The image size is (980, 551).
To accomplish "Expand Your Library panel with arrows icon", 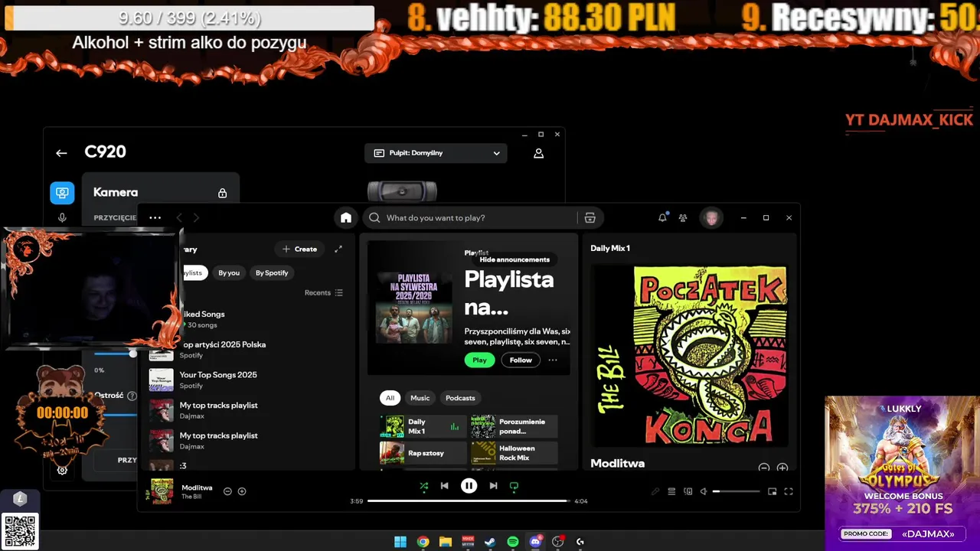I will click(338, 249).
